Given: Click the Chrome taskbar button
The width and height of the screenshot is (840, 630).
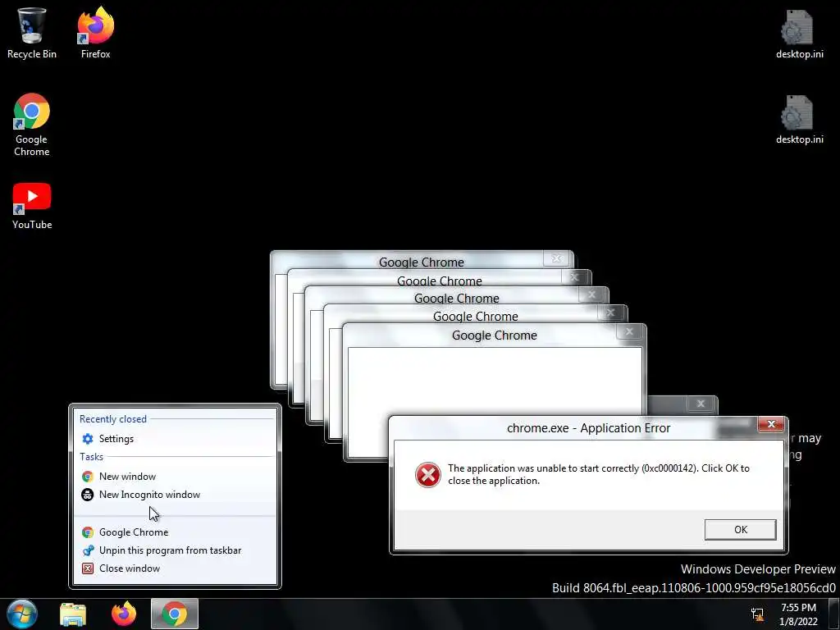Looking at the screenshot, I should click(175, 614).
